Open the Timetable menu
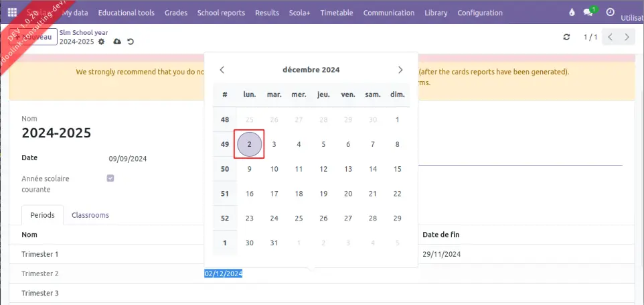The width and height of the screenshot is (644, 305). (x=337, y=13)
